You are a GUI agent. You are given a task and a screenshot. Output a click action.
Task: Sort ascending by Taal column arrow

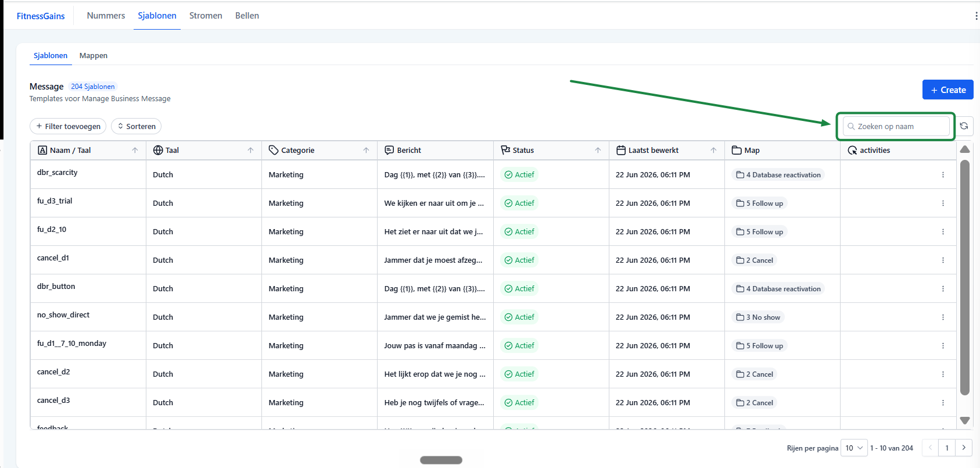point(250,150)
